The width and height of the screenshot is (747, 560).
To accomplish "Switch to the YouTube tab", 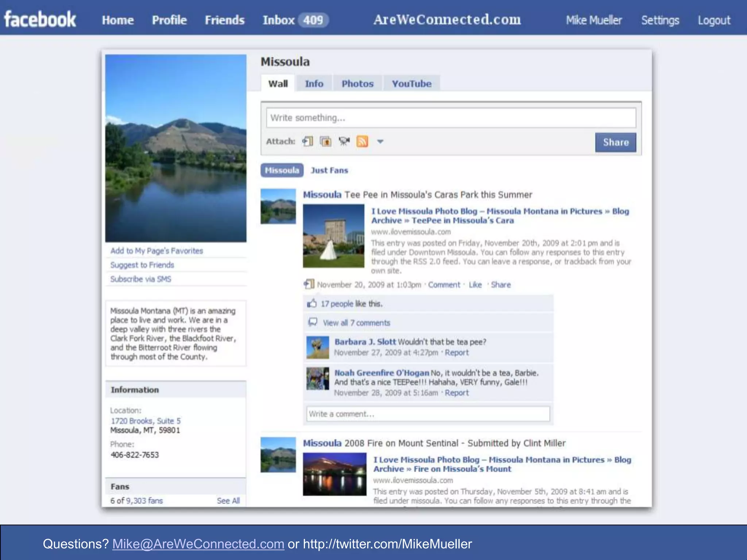I will click(x=411, y=84).
